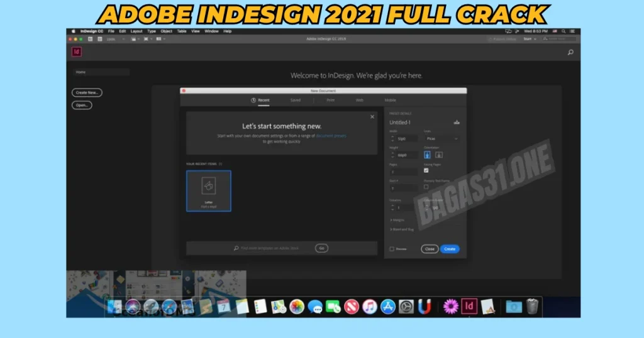Enable the Primary Text Frame checkbox
Screen dimensions: 644x338
426,187
